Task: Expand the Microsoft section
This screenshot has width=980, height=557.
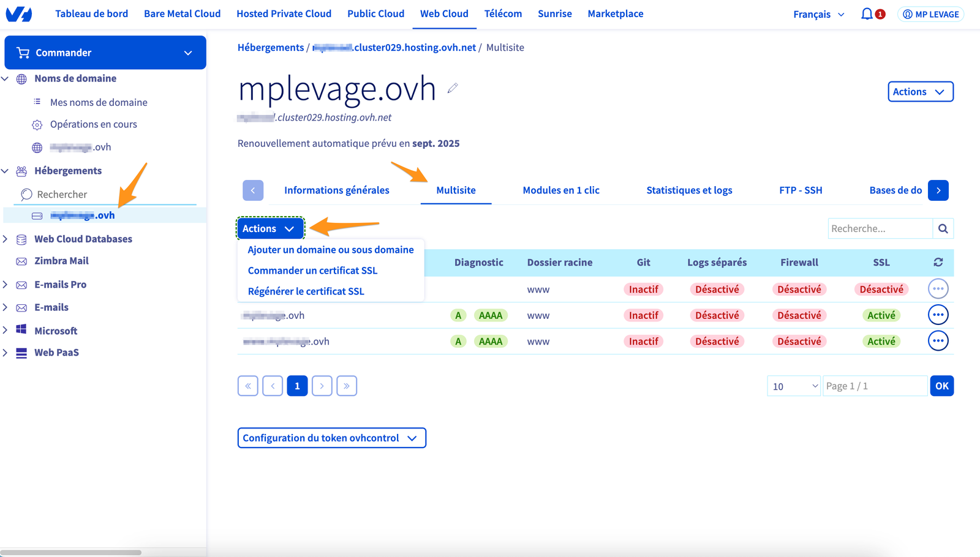Action: point(6,330)
